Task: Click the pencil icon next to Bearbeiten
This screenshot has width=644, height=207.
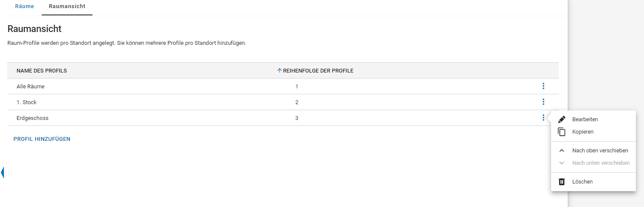Action: (x=562, y=120)
